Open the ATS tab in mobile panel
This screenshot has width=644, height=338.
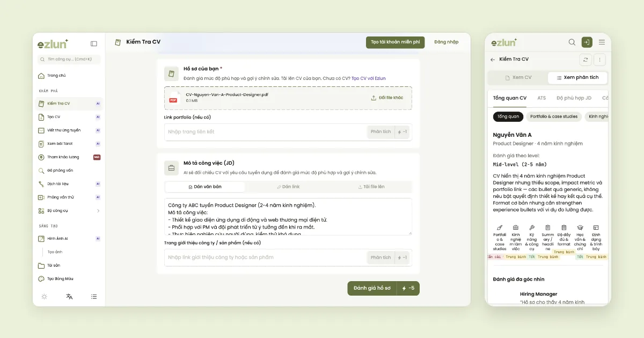tap(541, 98)
